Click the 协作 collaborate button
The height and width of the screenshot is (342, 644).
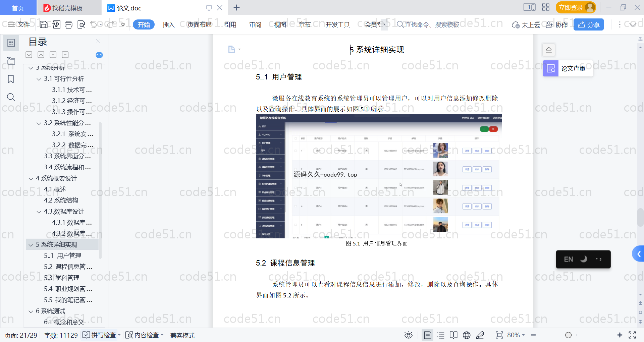(x=557, y=24)
